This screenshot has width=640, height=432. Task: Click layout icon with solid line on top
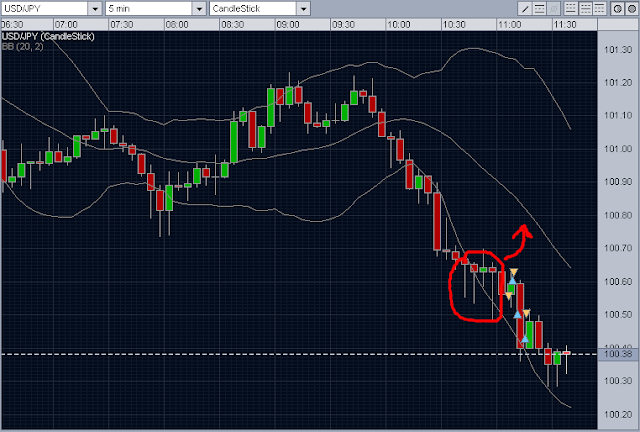tap(600, 9)
